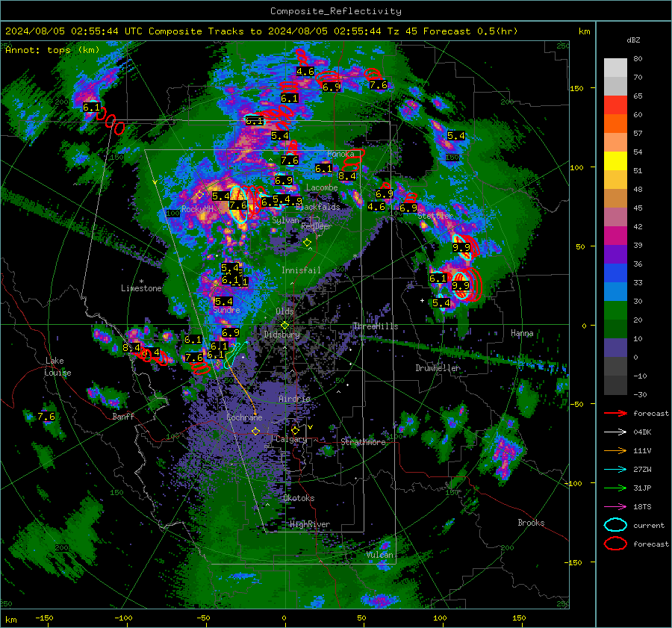Click the '-30' value on dBZ scale
The width and height of the screenshot is (672, 628).
(x=640, y=394)
